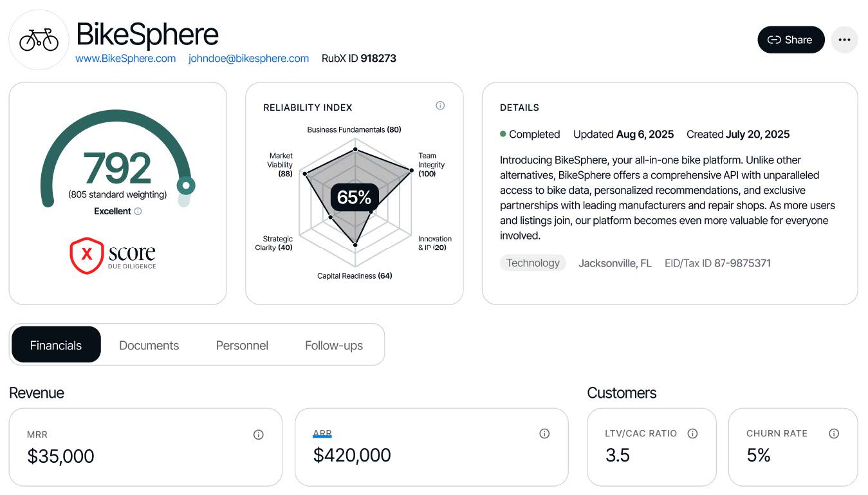Click the score gauge end knob
The width and height of the screenshot is (868, 495).
(x=186, y=186)
